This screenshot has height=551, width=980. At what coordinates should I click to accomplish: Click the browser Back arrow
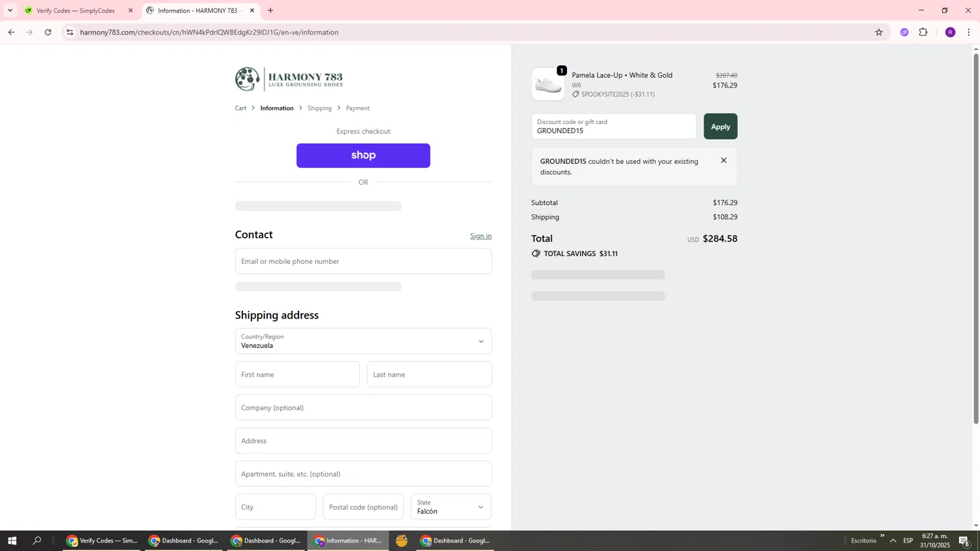11,32
